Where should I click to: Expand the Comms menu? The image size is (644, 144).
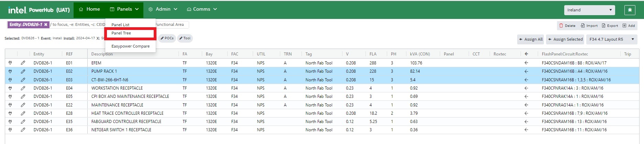point(201,9)
